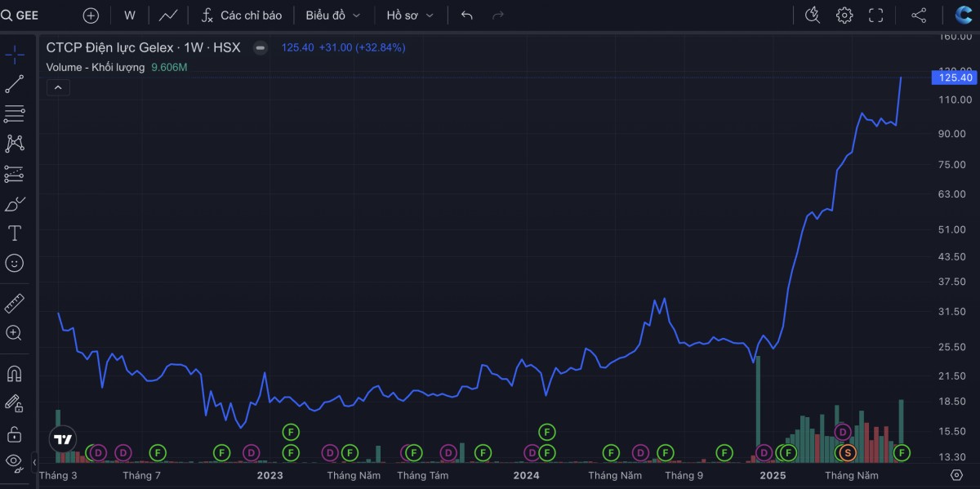Toggle lock all drawings
The height and width of the screenshot is (489, 980).
pos(14,433)
